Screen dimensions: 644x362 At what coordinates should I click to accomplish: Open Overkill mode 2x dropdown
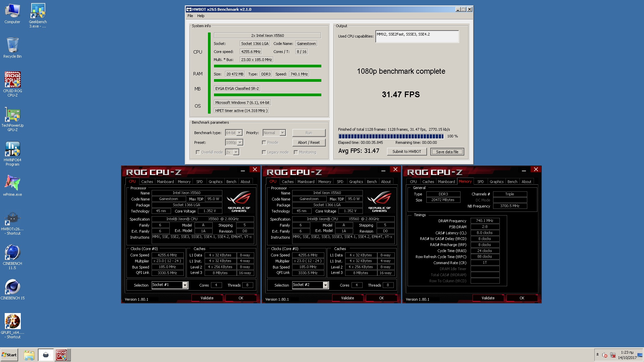[232, 152]
